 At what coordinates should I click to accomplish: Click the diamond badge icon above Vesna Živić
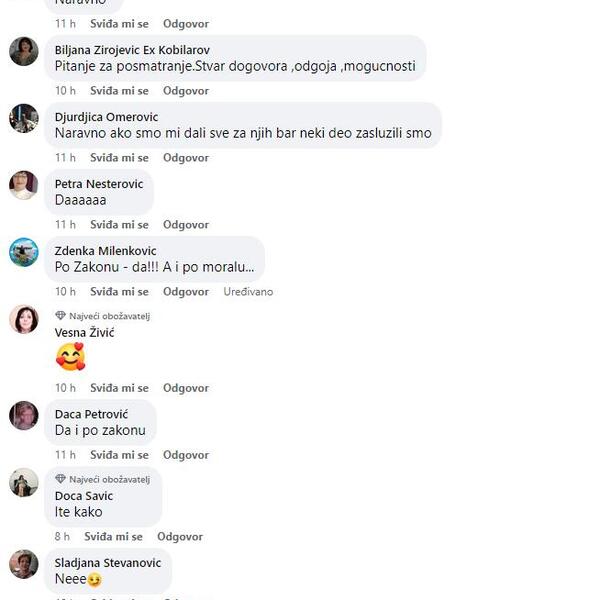tap(60, 316)
